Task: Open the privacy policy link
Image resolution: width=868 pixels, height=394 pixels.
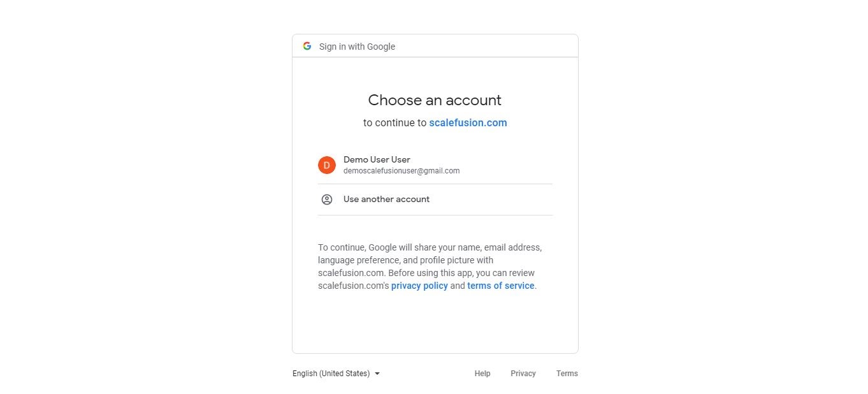Action: 419,286
